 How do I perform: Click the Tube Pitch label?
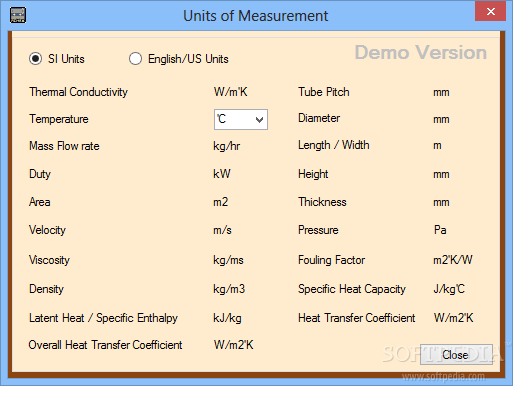[324, 92]
